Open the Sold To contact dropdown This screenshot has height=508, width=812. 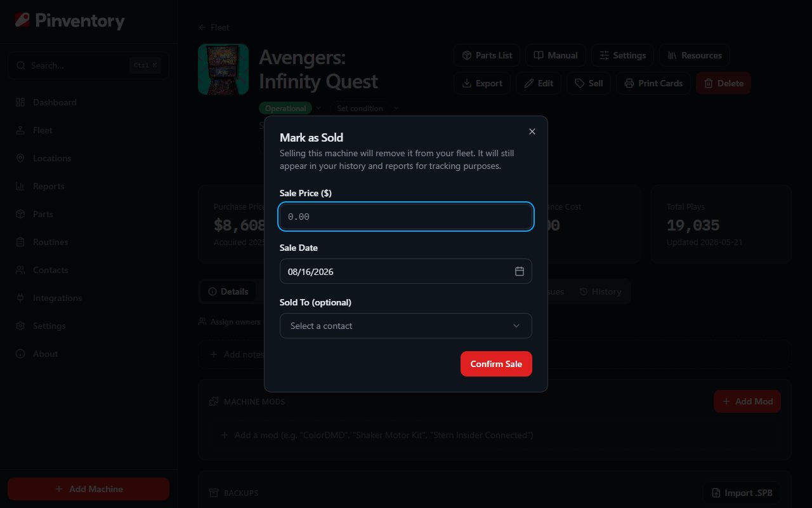[x=406, y=326]
